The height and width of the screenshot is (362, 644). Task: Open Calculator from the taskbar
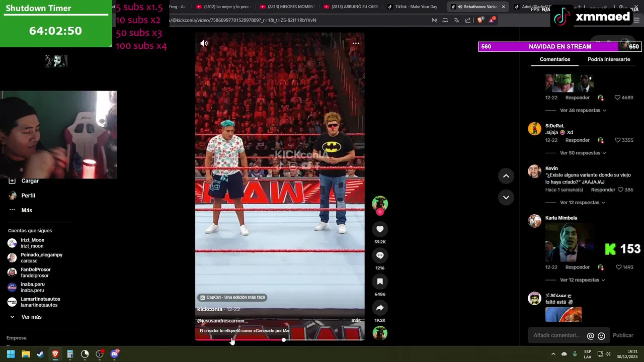70,354
